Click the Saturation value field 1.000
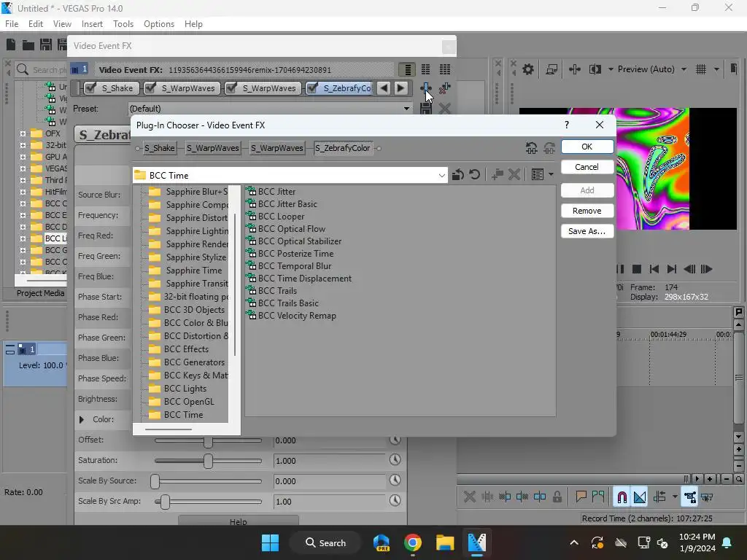Image resolution: width=747 pixels, height=560 pixels. pos(329,461)
